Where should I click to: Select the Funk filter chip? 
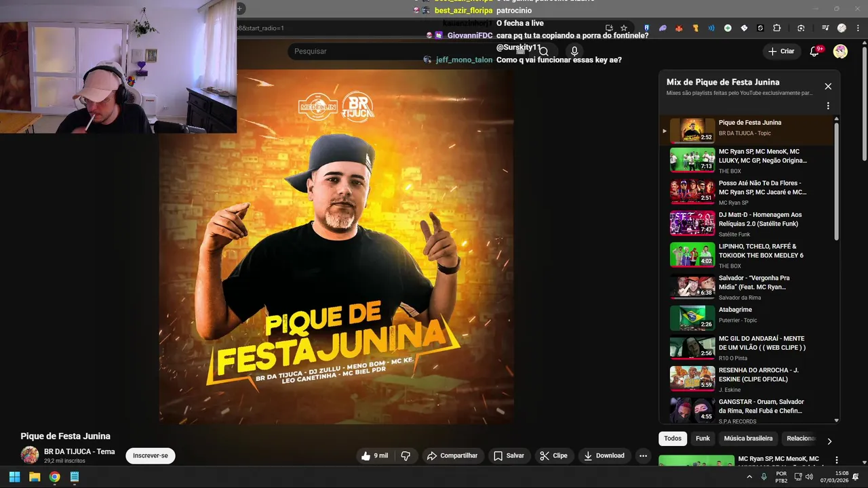(x=703, y=439)
